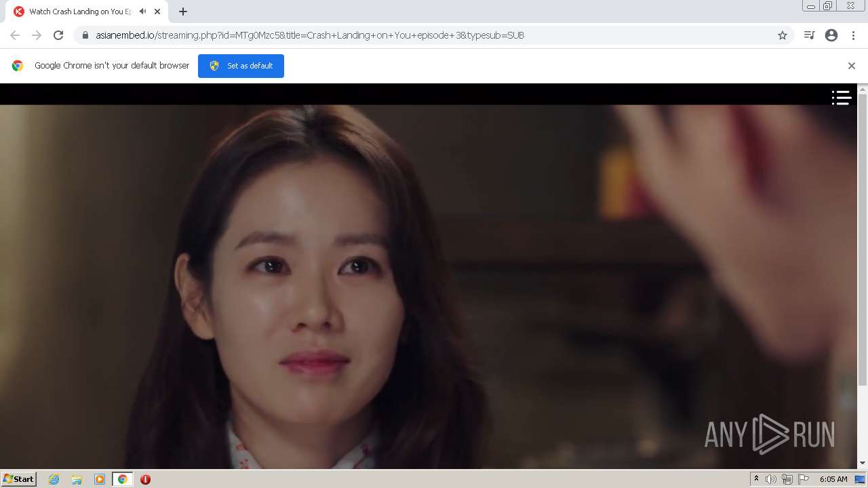Open network status tray icon
Image resolution: width=868 pixels, height=488 pixels.
click(787, 479)
